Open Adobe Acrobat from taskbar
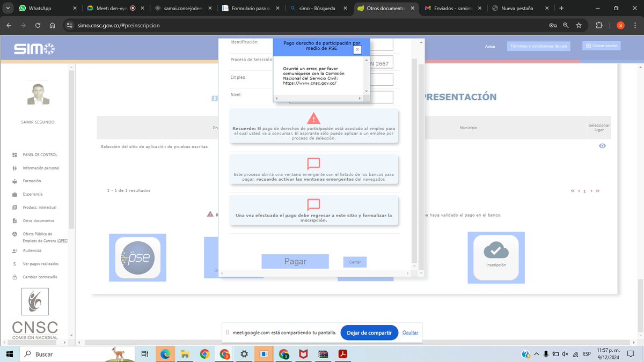The image size is (644, 362). (x=342, y=354)
